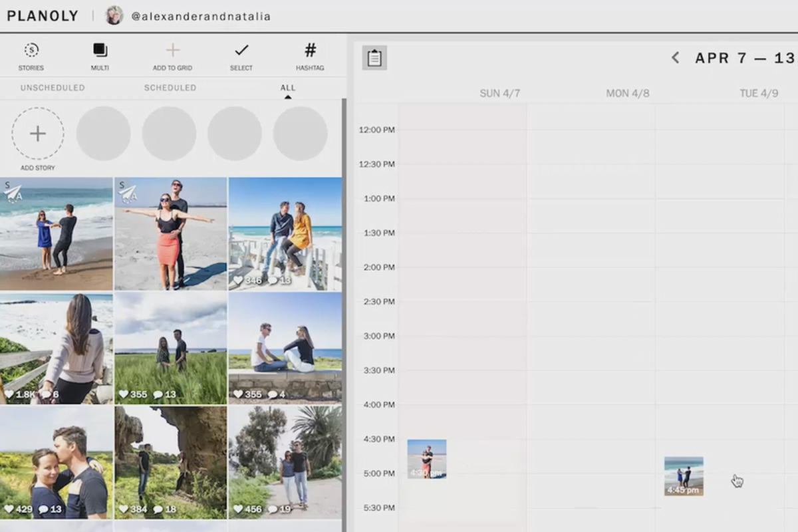Click the Add to Grid plus icon
Screen dimensions: 798x532
173,51
